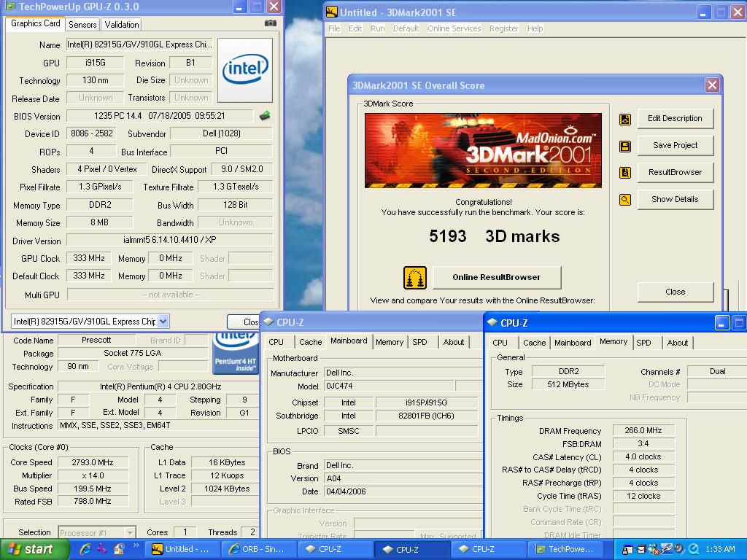This screenshot has width=747, height=560.
Task: Launch Internet Explorer from quick launch
Action: [86, 549]
